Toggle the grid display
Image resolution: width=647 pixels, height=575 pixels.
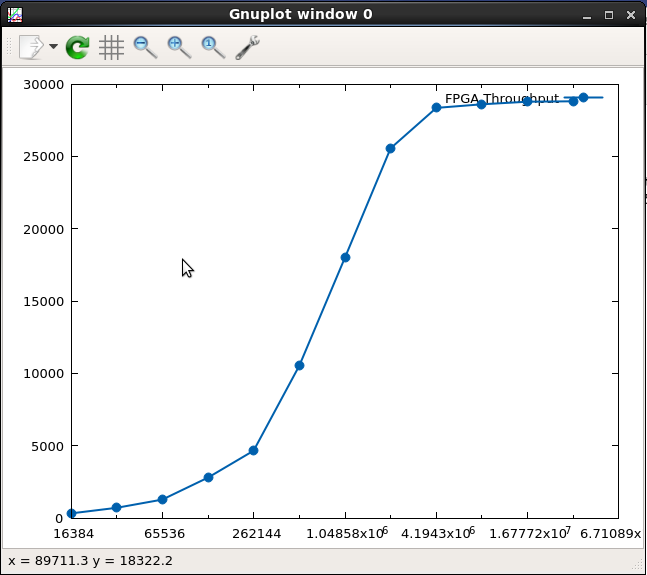(x=111, y=47)
